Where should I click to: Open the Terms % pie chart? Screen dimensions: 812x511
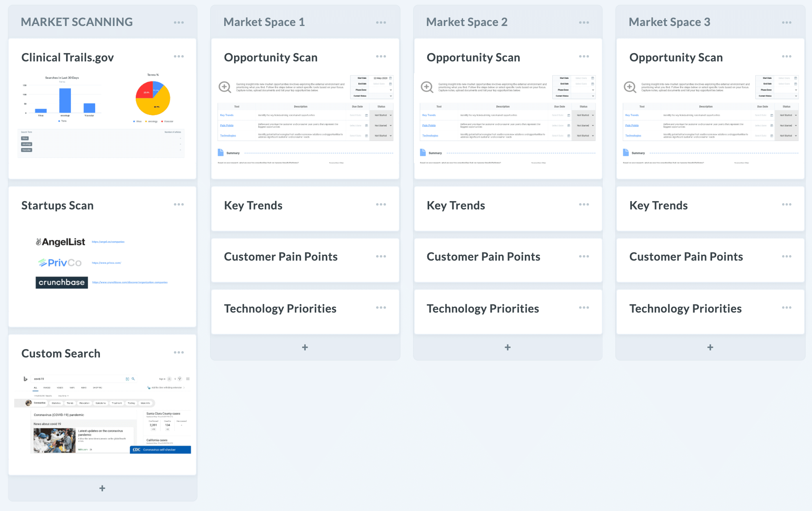(153, 98)
